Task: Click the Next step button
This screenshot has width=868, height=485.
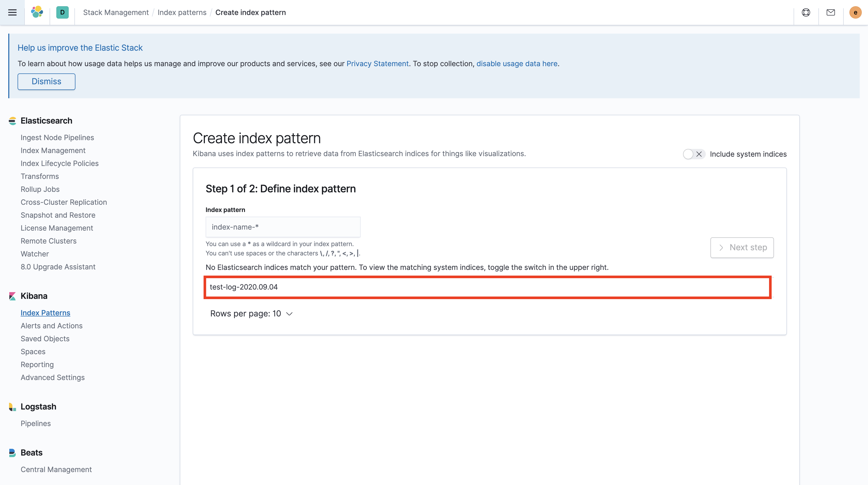Action: 742,248
